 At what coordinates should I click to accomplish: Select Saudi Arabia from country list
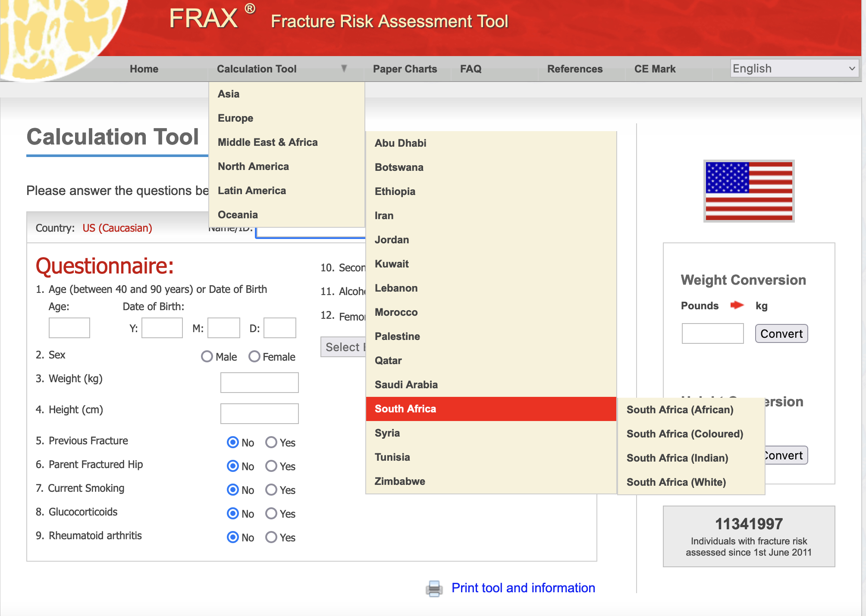[x=491, y=385]
